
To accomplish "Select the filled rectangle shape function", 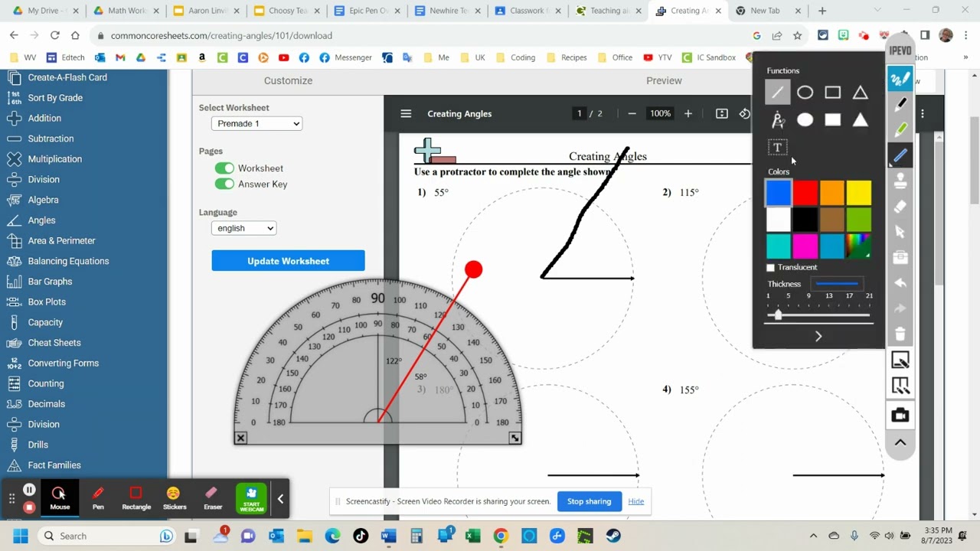I will (x=832, y=119).
